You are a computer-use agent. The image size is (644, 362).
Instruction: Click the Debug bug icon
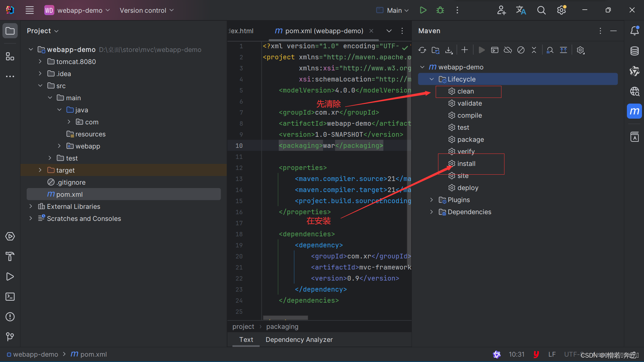[x=440, y=10]
